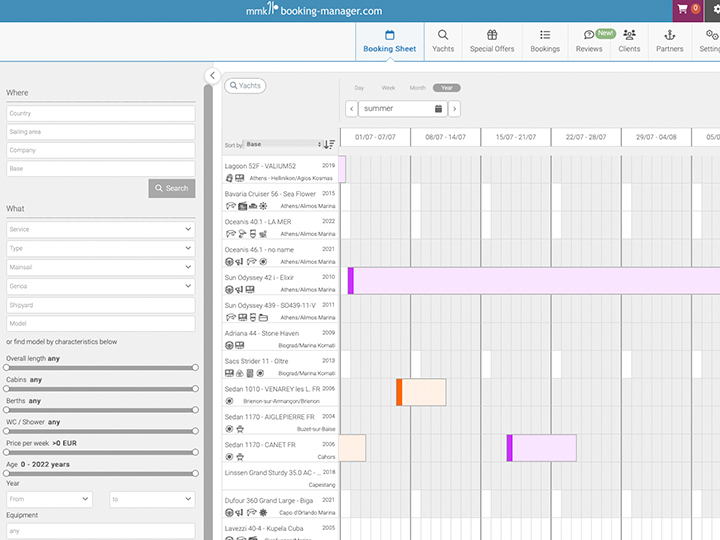The height and width of the screenshot is (540, 720).
Task: Switch timeline view to Week
Action: coord(388,88)
